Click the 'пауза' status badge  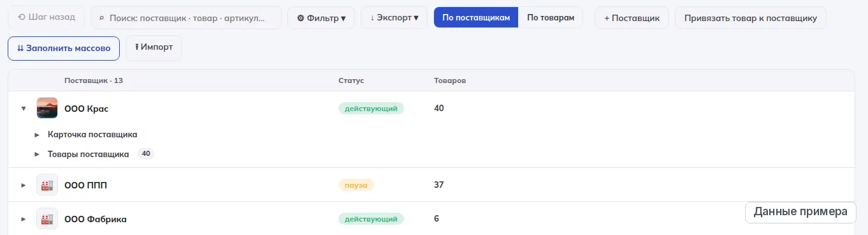356,185
